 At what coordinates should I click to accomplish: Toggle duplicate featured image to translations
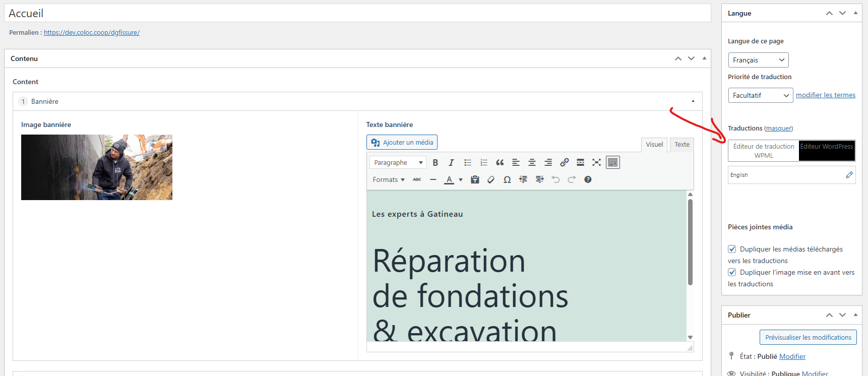point(732,272)
